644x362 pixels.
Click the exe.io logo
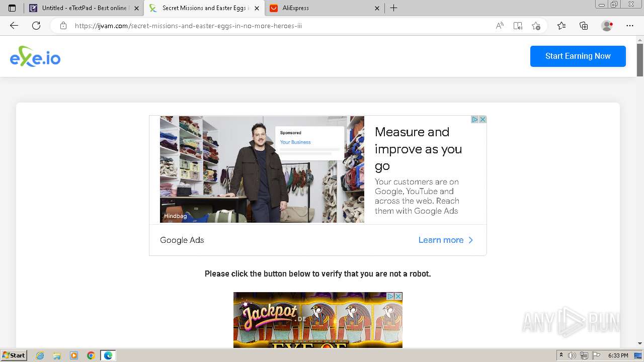35,56
